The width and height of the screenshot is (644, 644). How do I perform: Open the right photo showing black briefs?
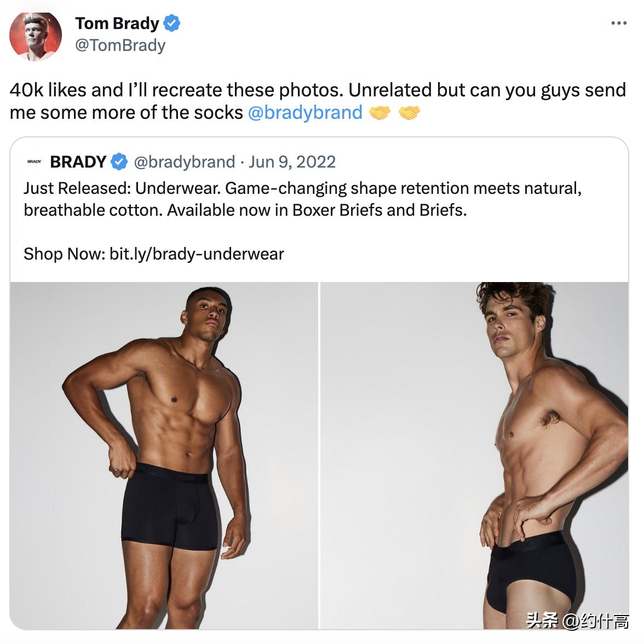(x=474, y=456)
